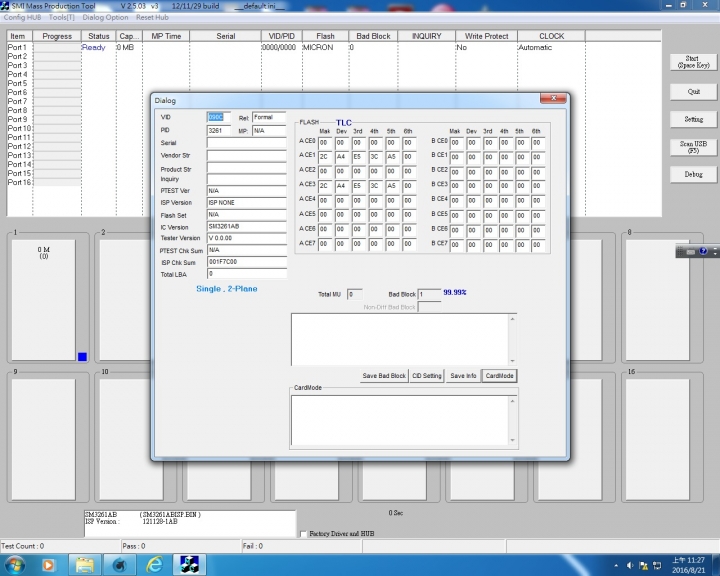The width and height of the screenshot is (720, 576).
Task: Click the taskbar clock 11:27
Action: click(688, 565)
